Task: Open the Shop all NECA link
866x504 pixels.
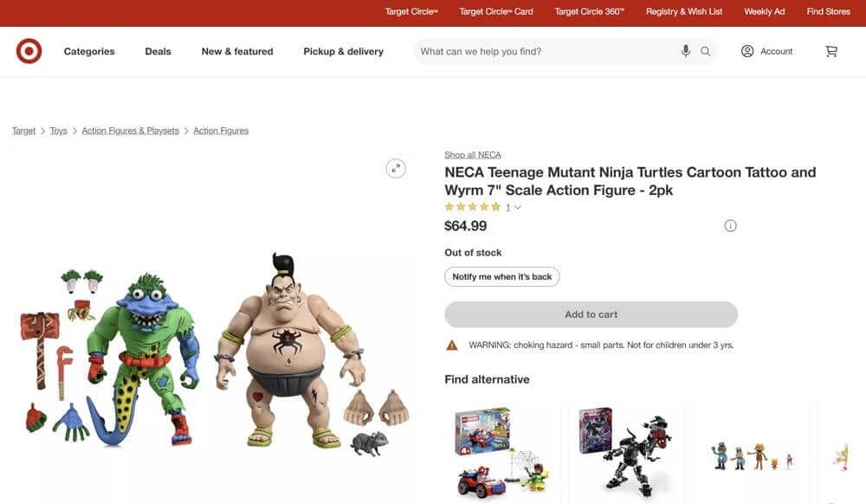Action: point(472,154)
